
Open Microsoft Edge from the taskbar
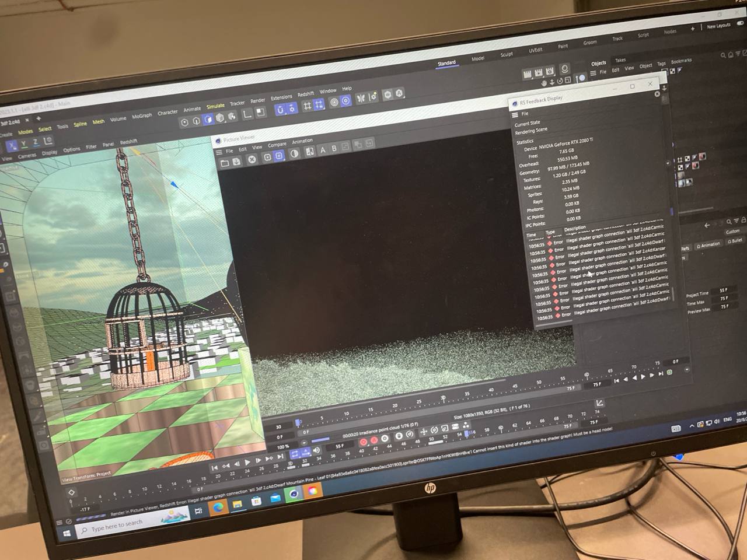[218, 506]
